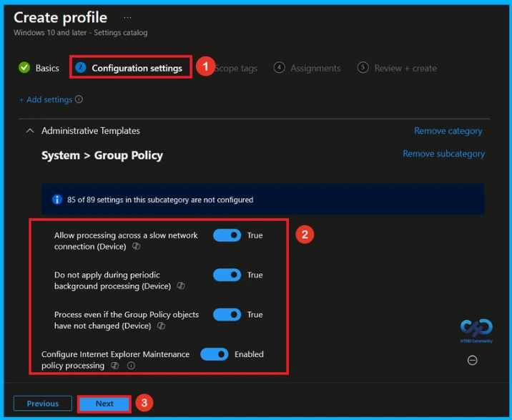Click info icon beside Internet Explorer Maintenance policy

click(131, 366)
